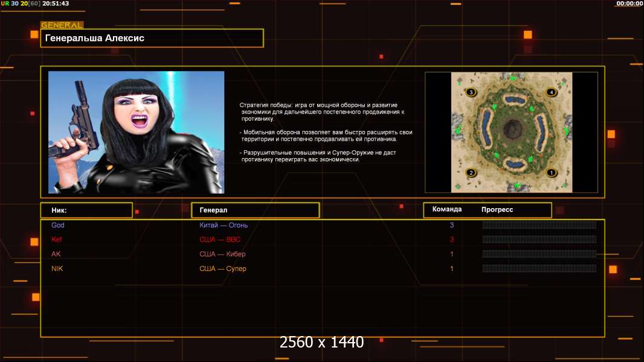Click general entry США — Супер

pyautogui.click(x=222, y=269)
